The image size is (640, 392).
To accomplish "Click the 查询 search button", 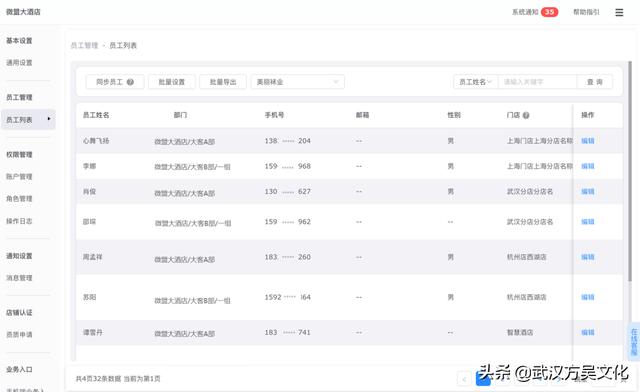I will 595,82.
